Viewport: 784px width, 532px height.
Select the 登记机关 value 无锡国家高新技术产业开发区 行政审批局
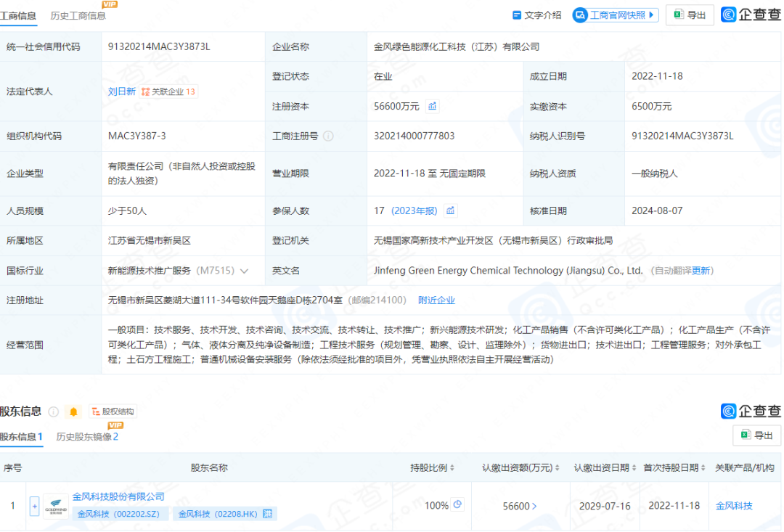[493, 240]
